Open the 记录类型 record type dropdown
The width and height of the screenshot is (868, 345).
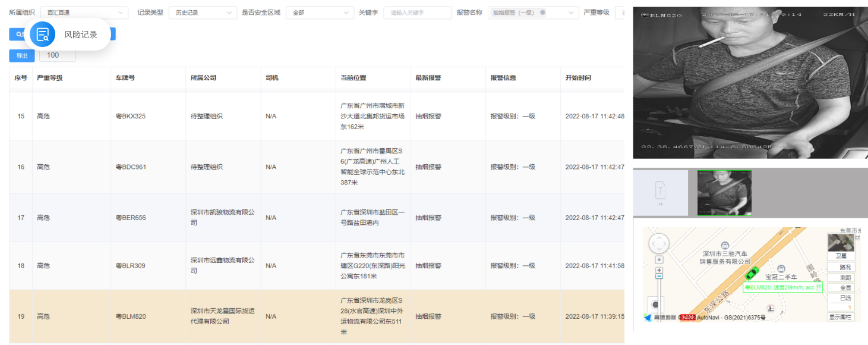(203, 12)
